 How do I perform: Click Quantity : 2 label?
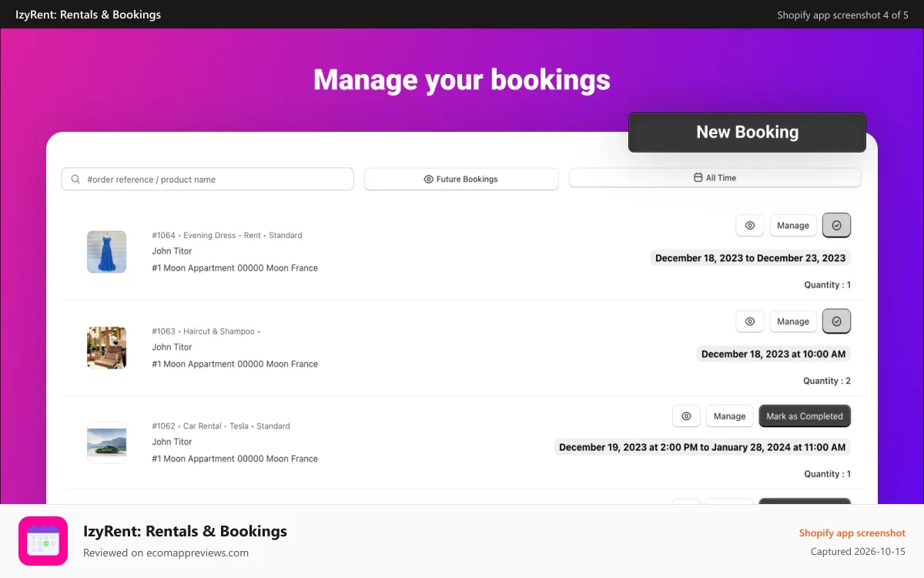click(x=827, y=381)
